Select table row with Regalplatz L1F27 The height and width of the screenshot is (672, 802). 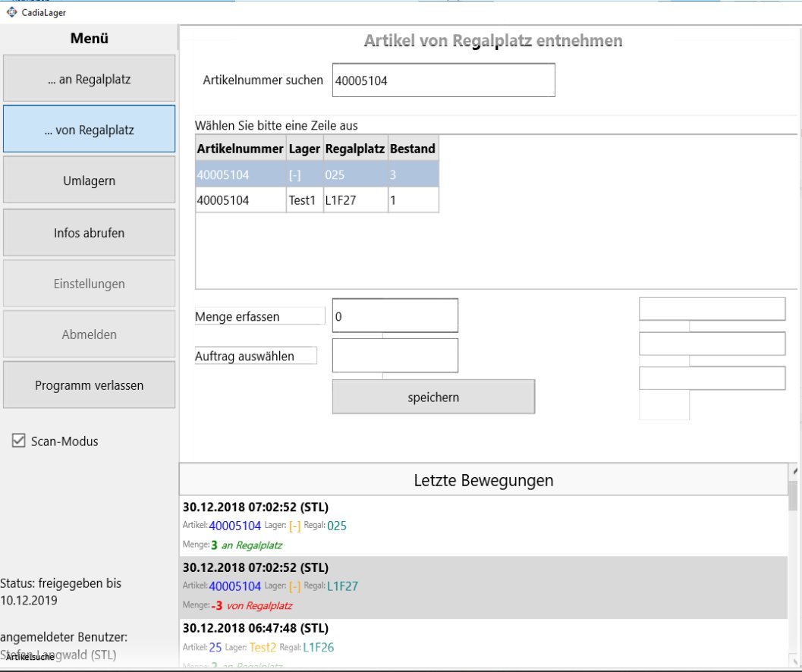316,200
